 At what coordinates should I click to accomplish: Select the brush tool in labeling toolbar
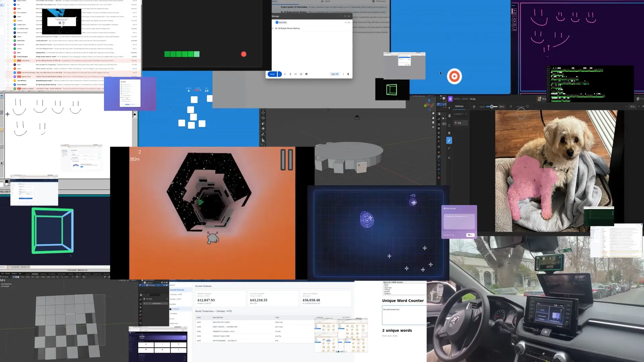[x=449, y=140]
